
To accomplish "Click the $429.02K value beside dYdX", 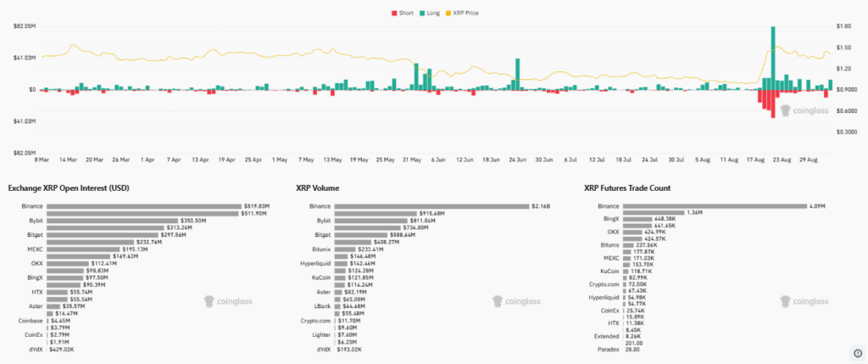I will click(x=62, y=349).
